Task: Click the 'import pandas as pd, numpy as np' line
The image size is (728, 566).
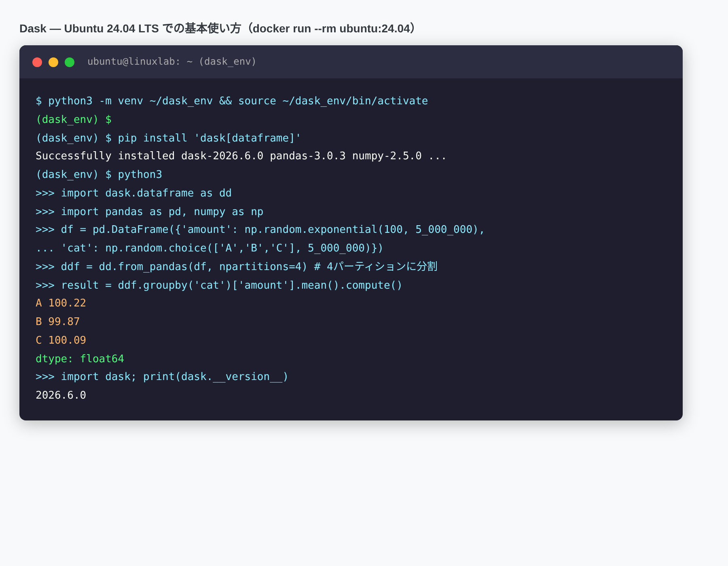Action: (149, 211)
